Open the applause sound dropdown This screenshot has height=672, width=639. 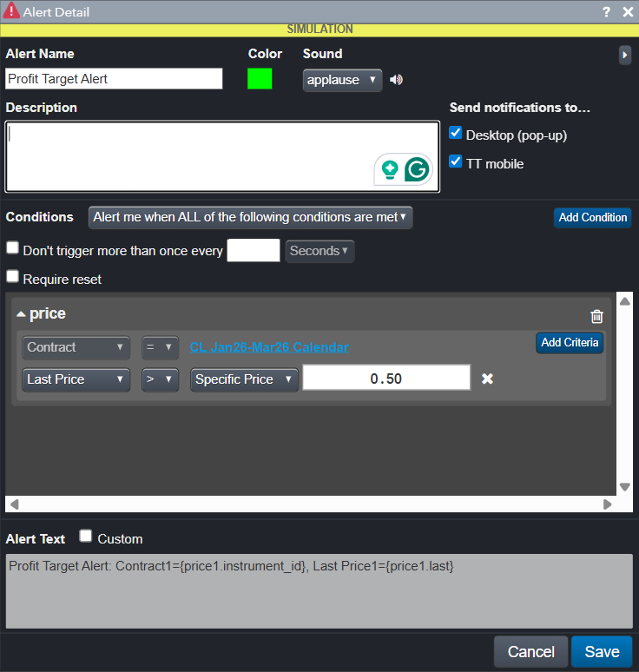point(342,80)
